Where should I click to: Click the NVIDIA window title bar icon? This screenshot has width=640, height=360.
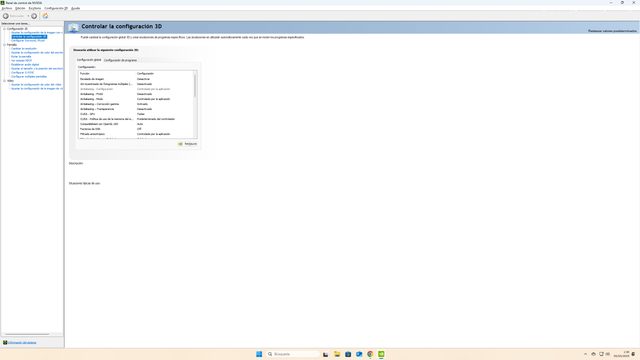coord(2,2)
